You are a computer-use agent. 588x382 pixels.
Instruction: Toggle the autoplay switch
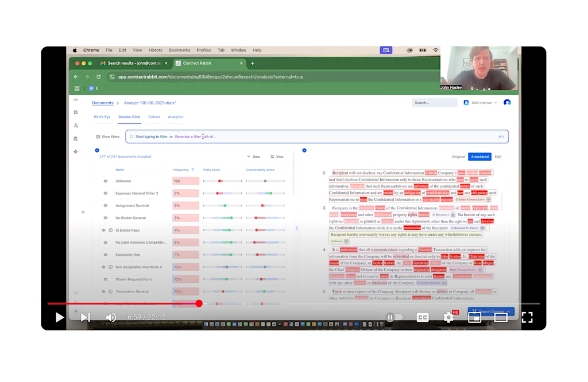[394, 317]
